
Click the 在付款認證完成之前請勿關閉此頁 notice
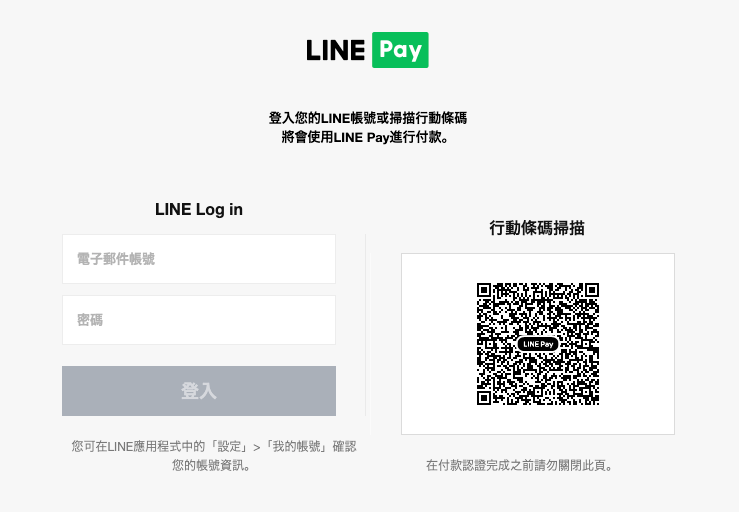point(520,466)
